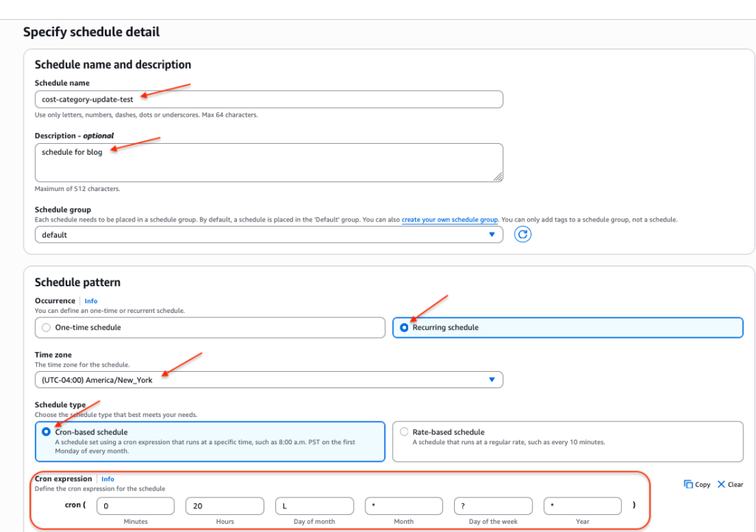Click the refresh schedule groups icon

522,235
